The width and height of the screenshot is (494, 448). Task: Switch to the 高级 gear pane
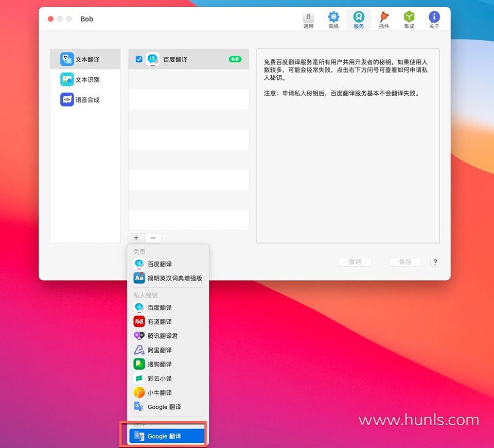333,20
